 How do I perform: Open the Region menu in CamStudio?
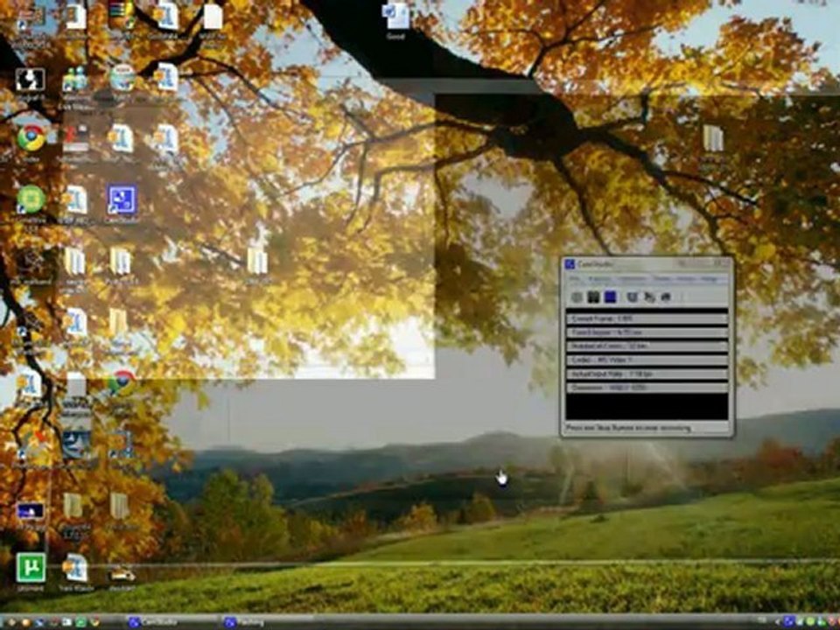pos(598,279)
